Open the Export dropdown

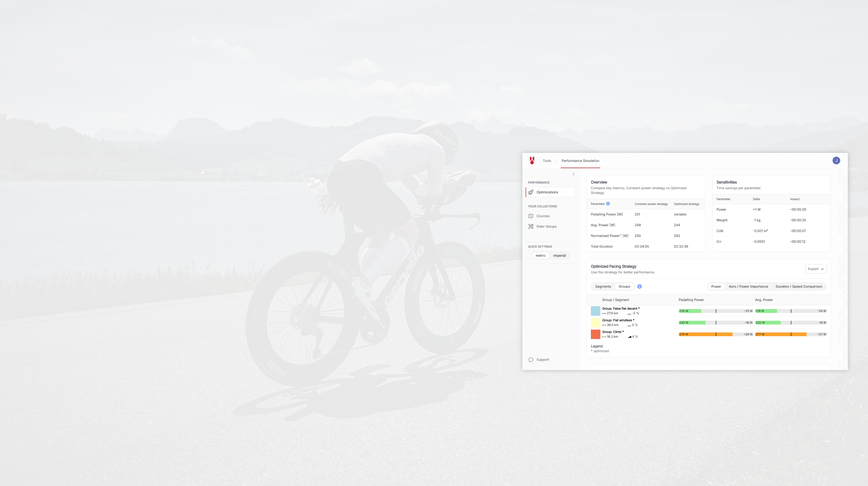[x=815, y=269]
